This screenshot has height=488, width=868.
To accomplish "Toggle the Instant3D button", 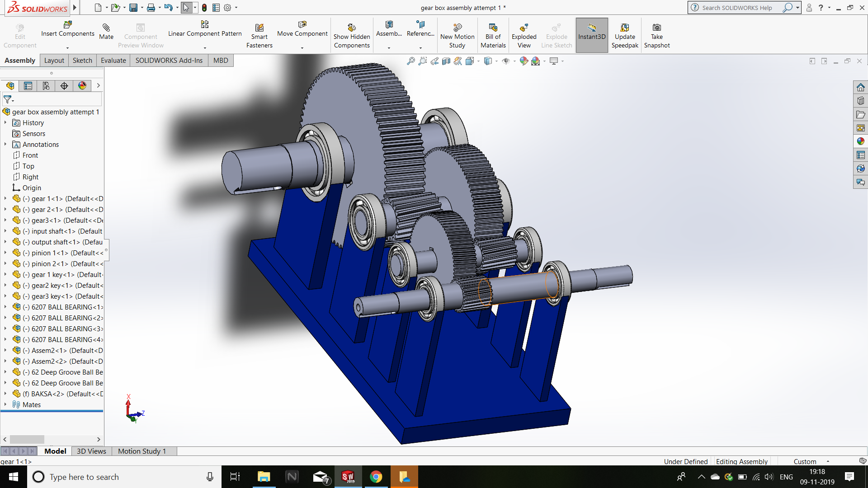I will (591, 35).
